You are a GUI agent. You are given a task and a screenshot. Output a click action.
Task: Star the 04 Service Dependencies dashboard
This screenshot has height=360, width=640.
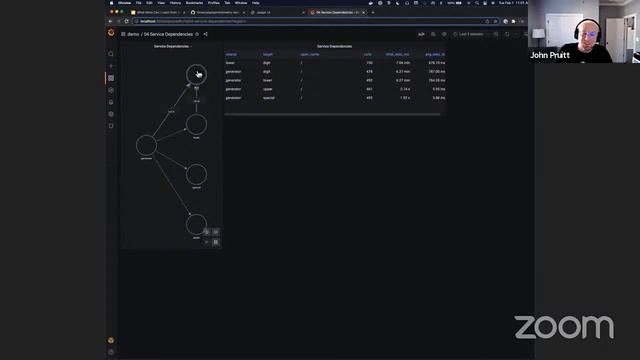click(197, 34)
